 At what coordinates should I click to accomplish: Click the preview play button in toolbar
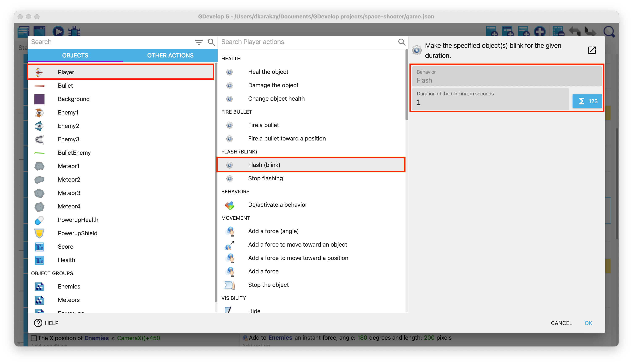(x=58, y=31)
